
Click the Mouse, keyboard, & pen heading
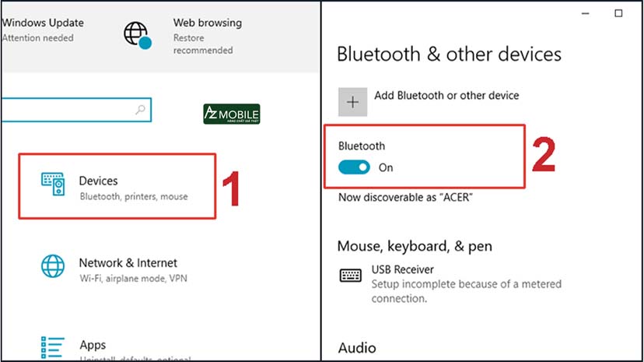pyautogui.click(x=415, y=246)
